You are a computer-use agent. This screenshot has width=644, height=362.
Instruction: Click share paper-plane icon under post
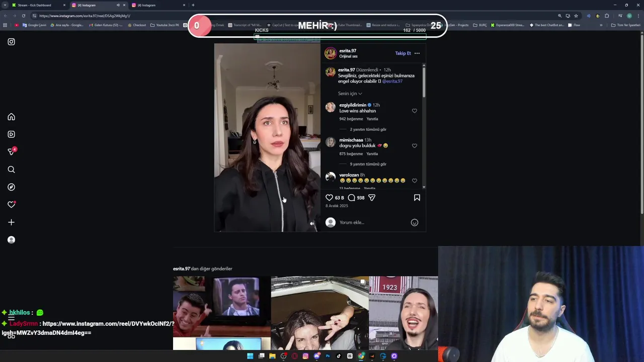click(372, 198)
